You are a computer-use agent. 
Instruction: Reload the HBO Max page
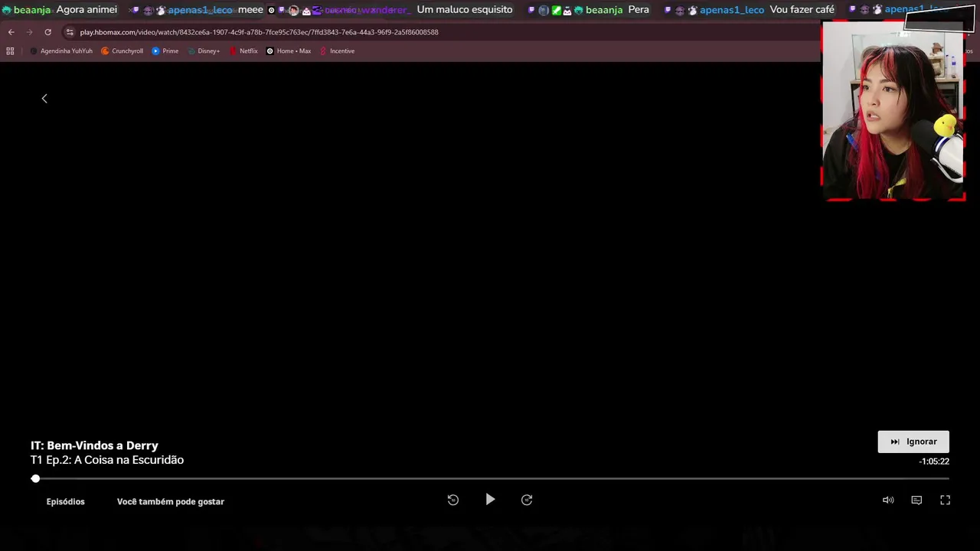pyautogui.click(x=47, y=32)
